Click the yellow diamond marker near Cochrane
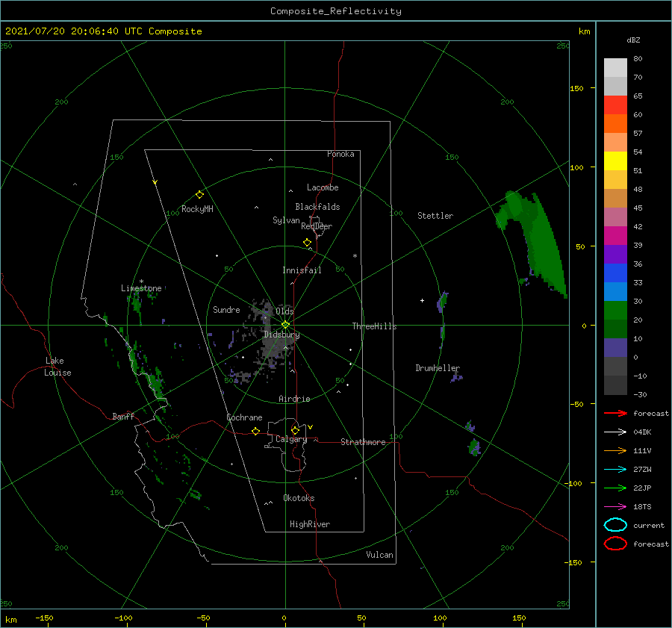672x628 pixels. pos(255,431)
